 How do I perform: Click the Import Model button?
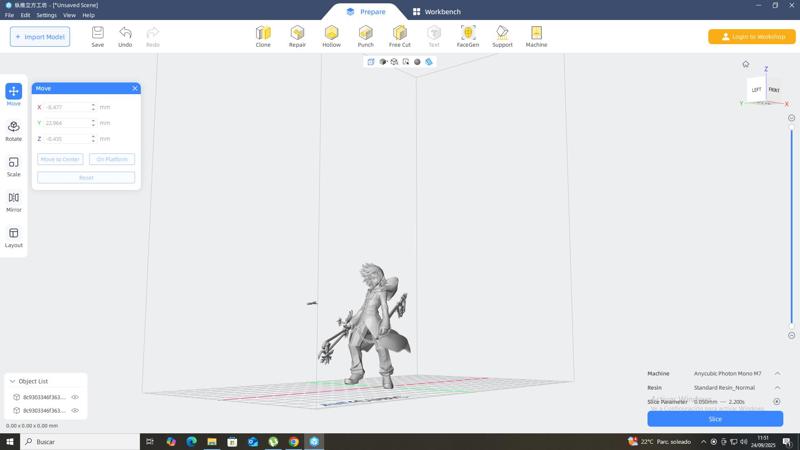click(40, 37)
